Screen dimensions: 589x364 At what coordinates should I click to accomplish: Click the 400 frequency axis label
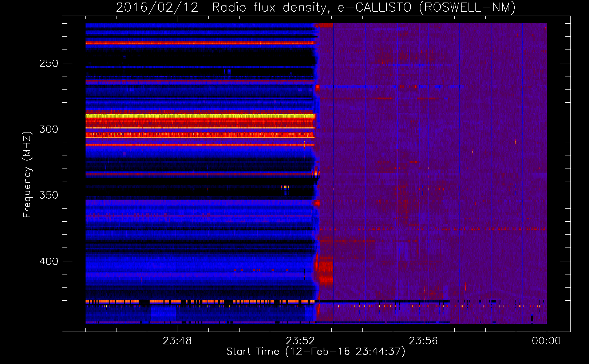tap(49, 261)
